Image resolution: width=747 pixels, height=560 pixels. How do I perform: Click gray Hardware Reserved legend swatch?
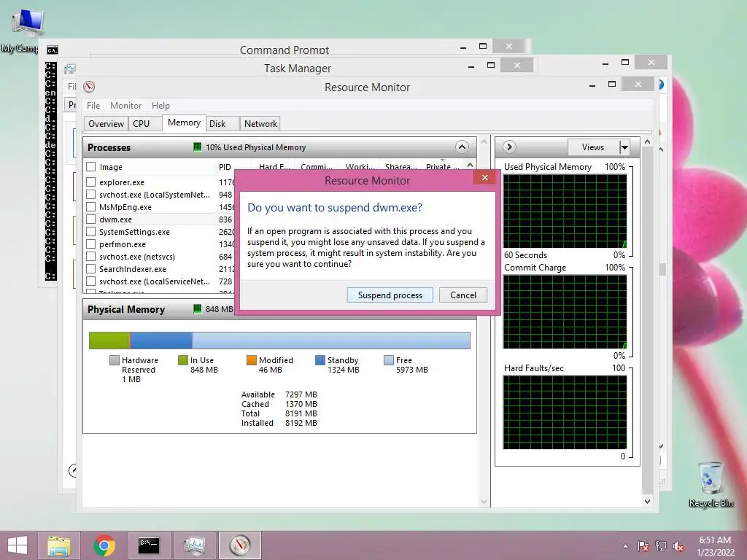click(x=115, y=360)
